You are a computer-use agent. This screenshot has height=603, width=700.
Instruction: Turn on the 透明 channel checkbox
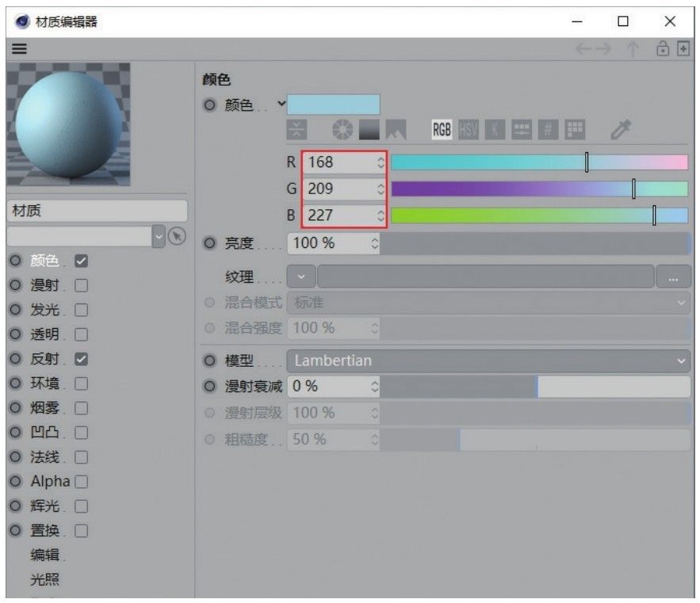coord(81,334)
